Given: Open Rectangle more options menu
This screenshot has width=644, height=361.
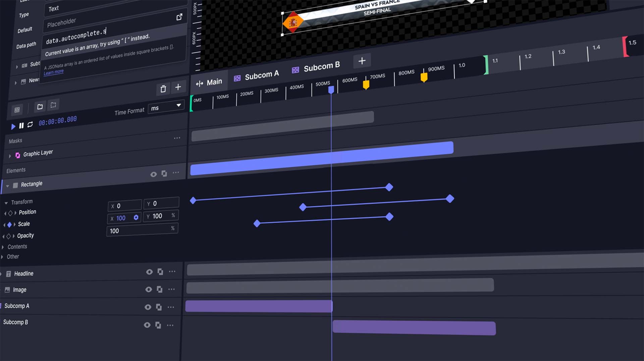Looking at the screenshot, I should tap(176, 172).
